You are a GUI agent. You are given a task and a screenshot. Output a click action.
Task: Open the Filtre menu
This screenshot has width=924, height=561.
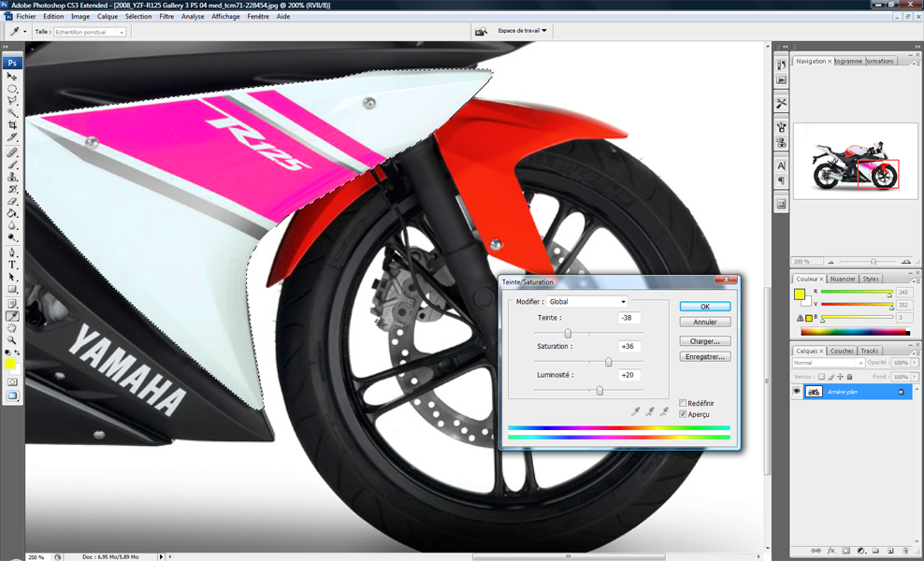point(166,17)
